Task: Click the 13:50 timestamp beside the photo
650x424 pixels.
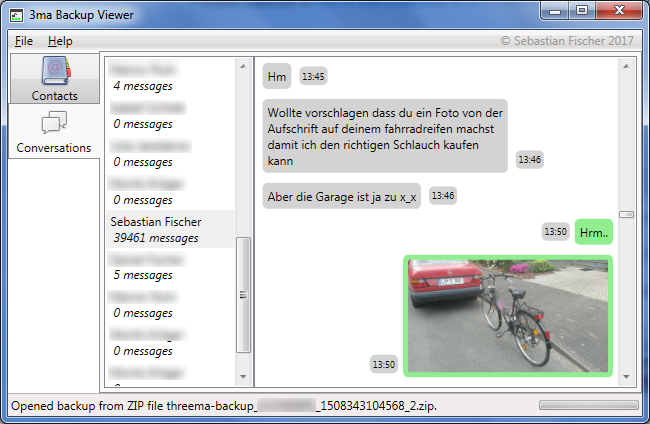Action: [x=383, y=364]
